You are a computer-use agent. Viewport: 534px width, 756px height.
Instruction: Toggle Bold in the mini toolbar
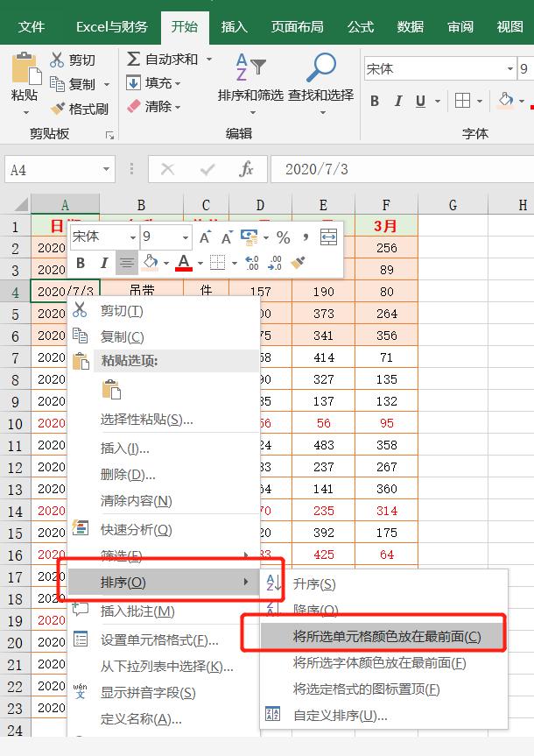click(81, 263)
